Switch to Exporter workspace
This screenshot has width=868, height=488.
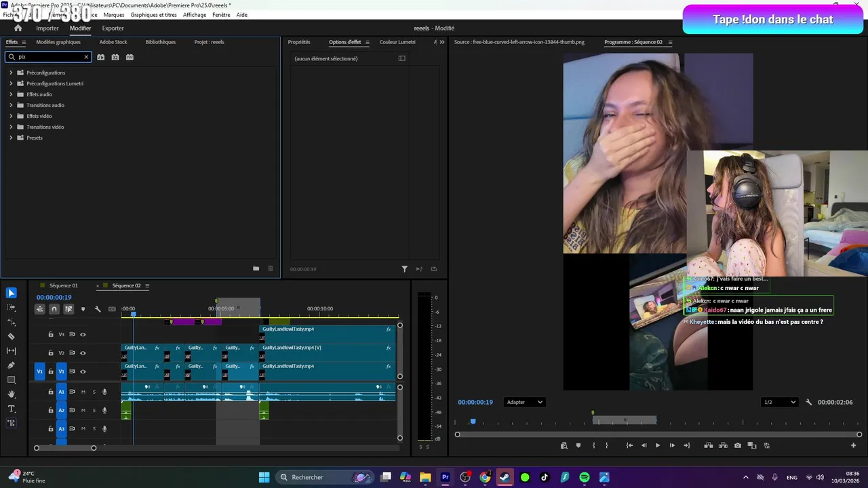[113, 28]
